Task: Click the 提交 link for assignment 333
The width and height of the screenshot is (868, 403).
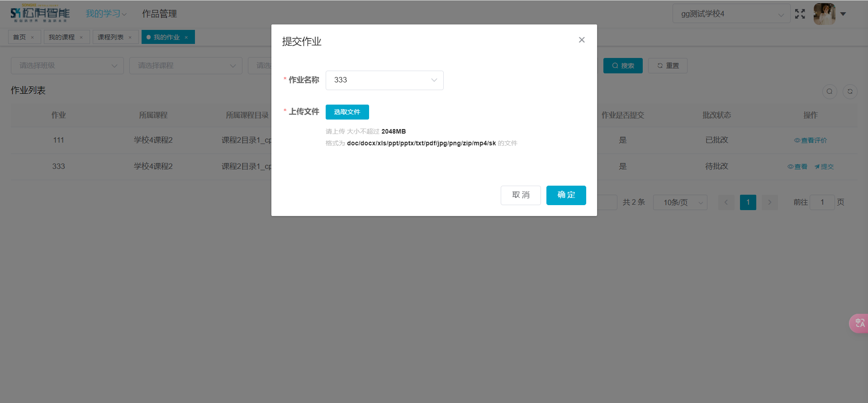Action: pyautogui.click(x=824, y=167)
